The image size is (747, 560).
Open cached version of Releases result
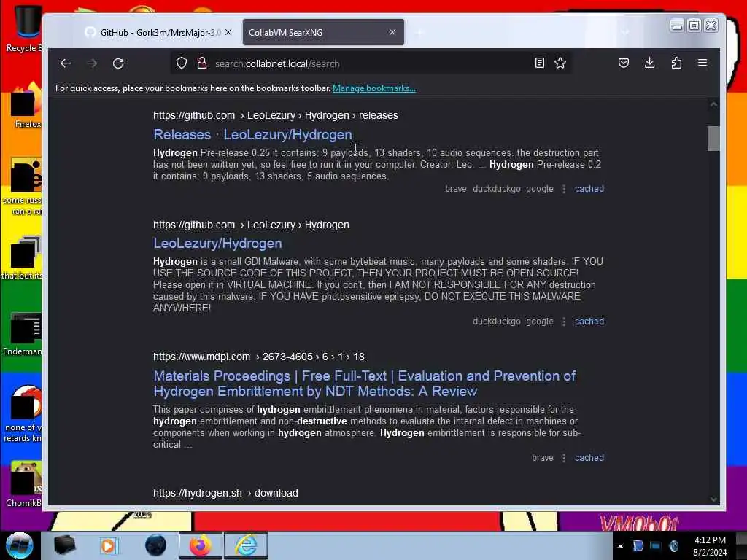click(589, 189)
